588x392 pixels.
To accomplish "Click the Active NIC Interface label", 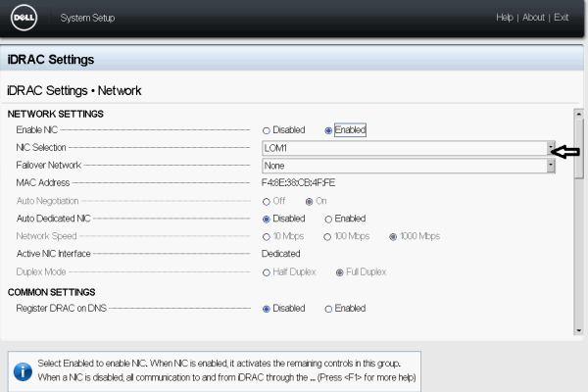I will coord(54,254).
